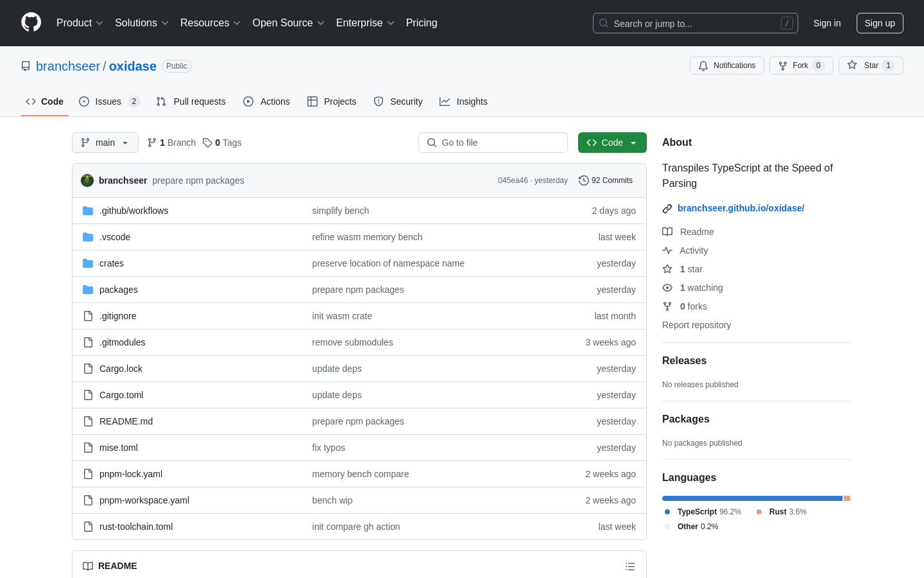Click the star icon in the Star button
The height and width of the screenshot is (578, 924).
[852, 65]
